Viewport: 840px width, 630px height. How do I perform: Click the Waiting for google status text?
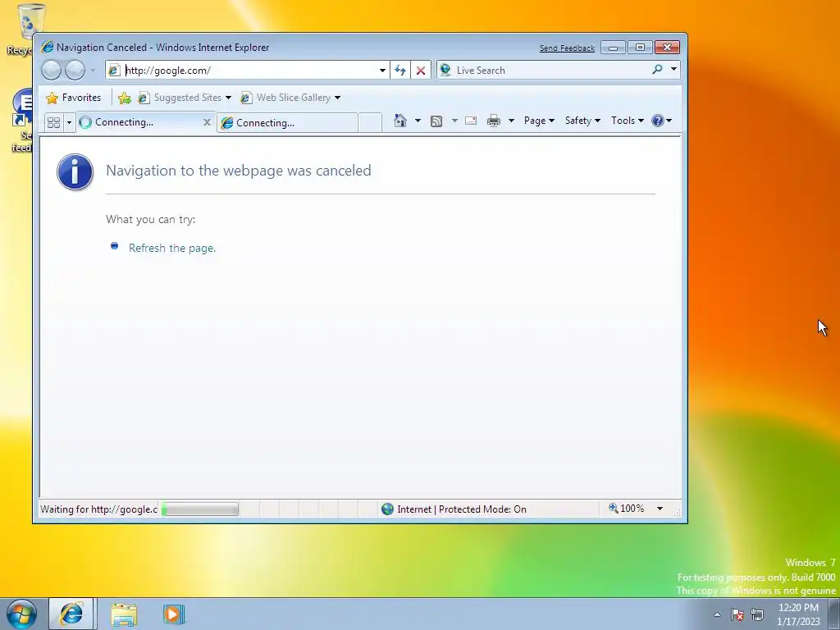(98, 509)
